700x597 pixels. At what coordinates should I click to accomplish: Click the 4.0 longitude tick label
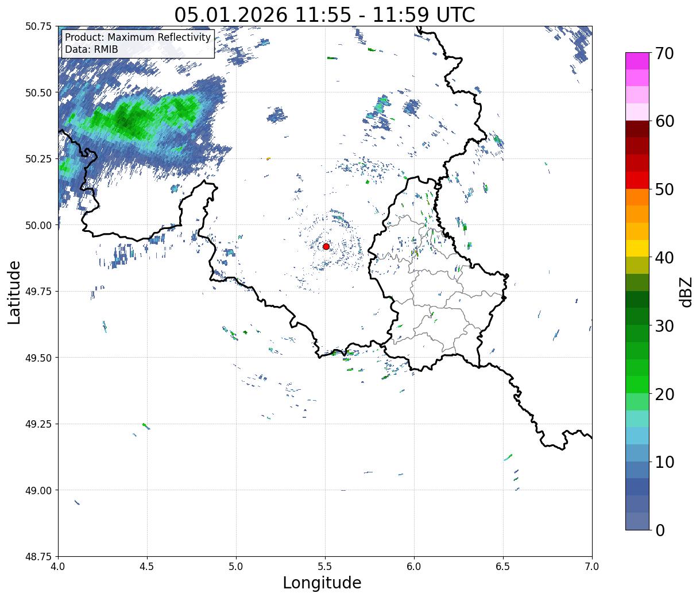58,567
